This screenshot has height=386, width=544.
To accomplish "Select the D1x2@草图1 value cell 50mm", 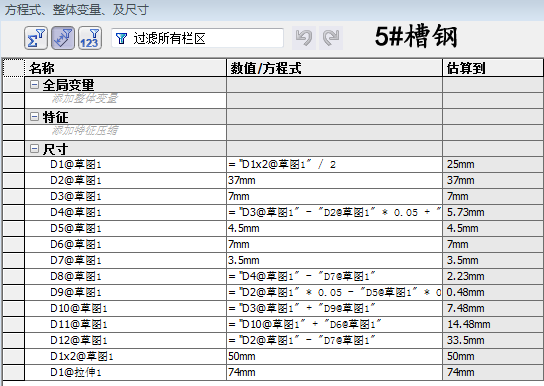I will pyautogui.click(x=334, y=356).
